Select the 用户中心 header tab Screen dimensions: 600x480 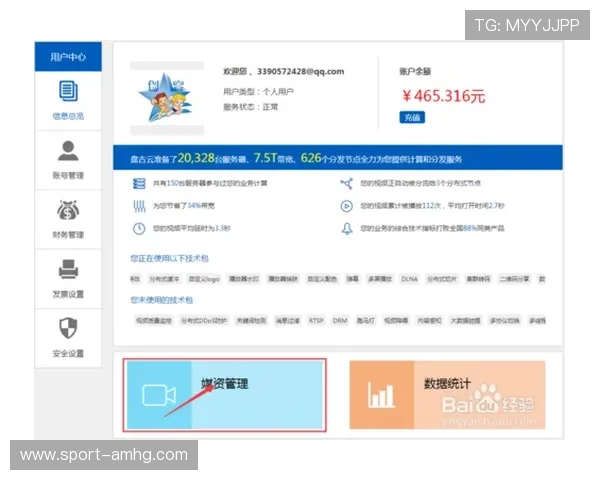pyautogui.click(x=68, y=57)
